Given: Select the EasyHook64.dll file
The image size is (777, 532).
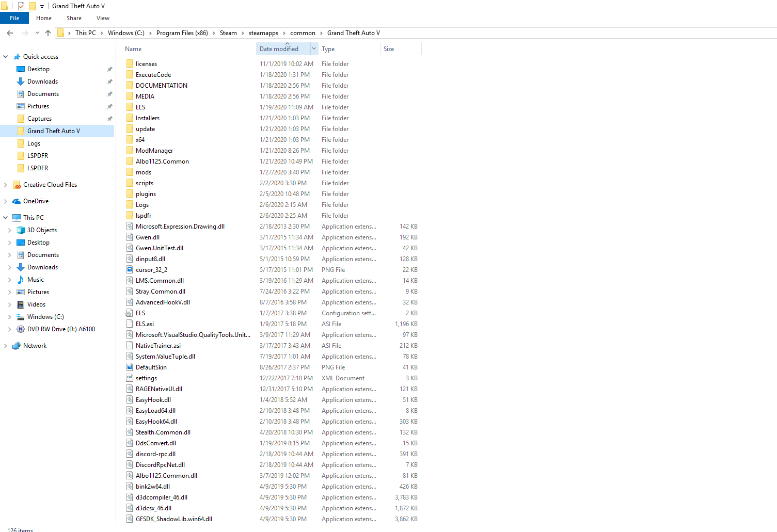Looking at the screenshot, I should point(272,422).
